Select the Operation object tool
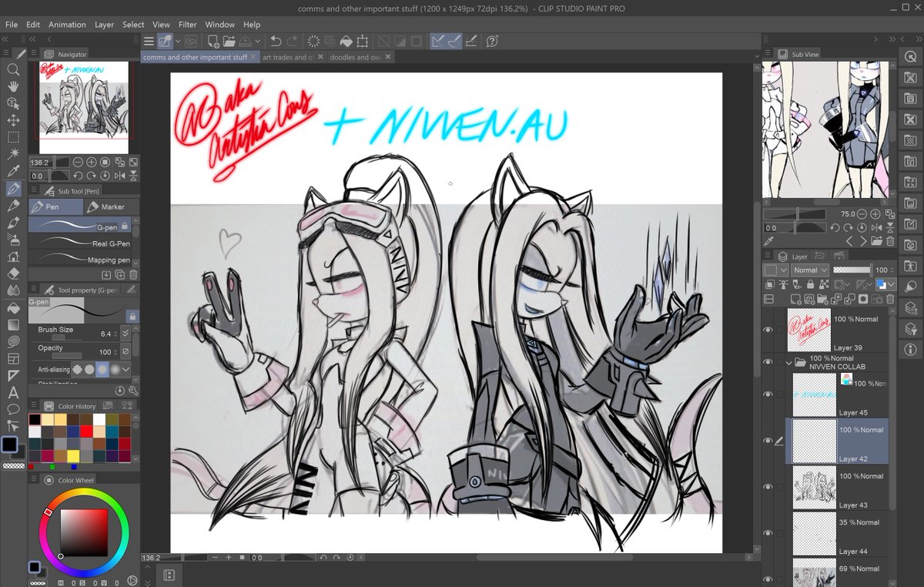Viewport: 924px width, 587px height. click(x=13, y=102)
